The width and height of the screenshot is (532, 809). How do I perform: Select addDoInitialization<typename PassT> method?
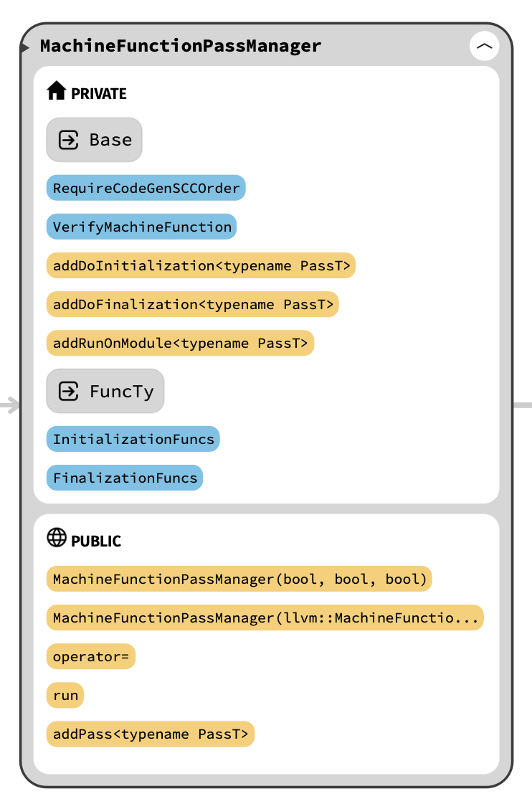point(201,266)
